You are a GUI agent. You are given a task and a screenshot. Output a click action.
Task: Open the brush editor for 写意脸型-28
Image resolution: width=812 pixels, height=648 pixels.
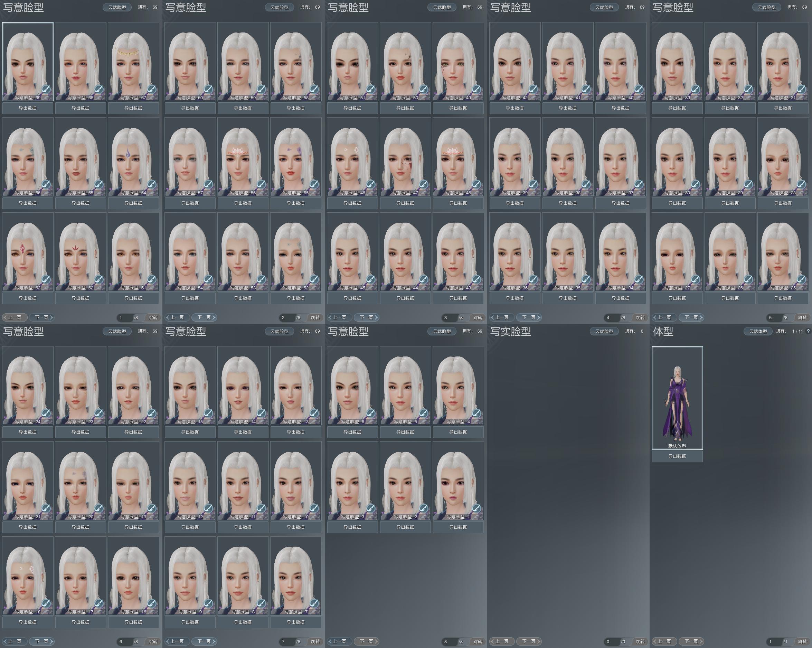pos(801,185)
